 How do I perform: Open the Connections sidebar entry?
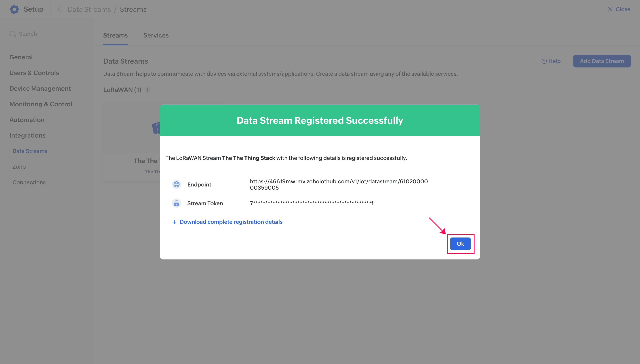click(x=29, y=182)
